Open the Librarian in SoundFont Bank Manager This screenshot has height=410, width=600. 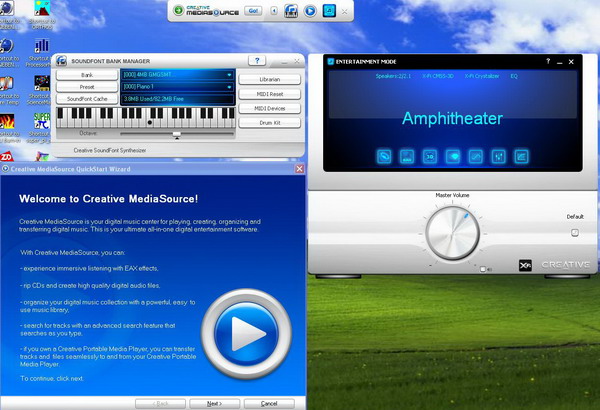pos(270,79)
